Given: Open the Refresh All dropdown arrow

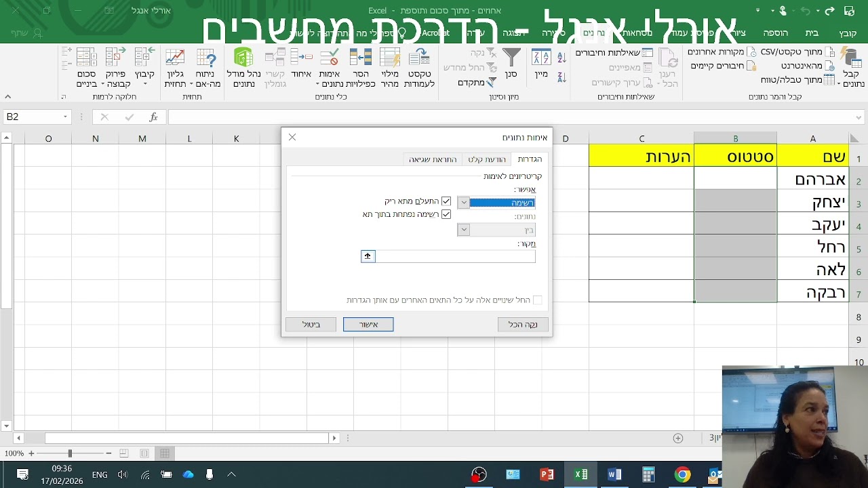Looking at the screenshot, I should pyautogui.click(x=657, y=84).
